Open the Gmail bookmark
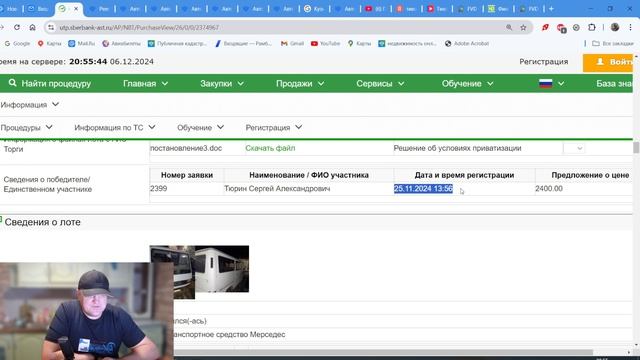This screenshot has width=640, height=360. (292, 43)
